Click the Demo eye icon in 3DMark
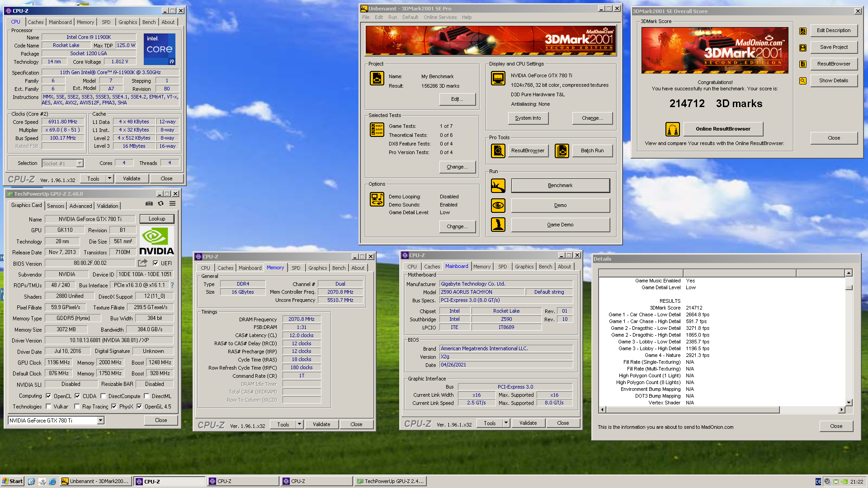868x488 pixels. pos(498,205)
